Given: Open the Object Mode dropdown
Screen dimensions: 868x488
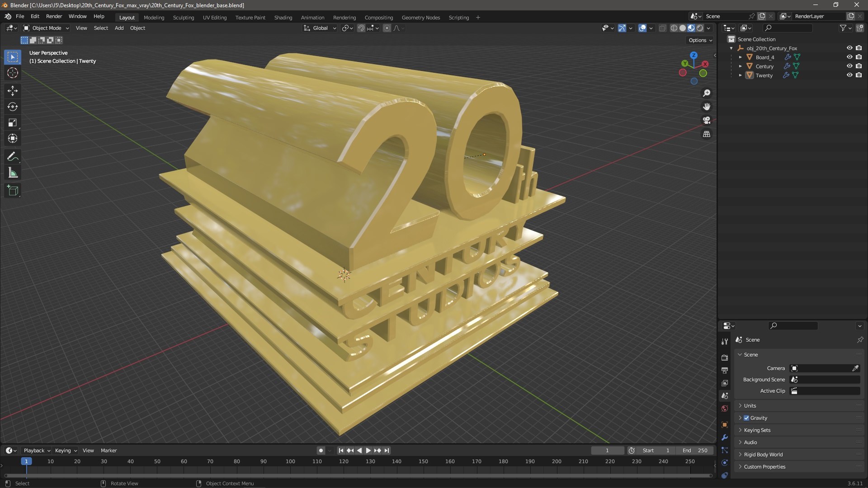Looking at the screenshot, I should coord(46,28).
